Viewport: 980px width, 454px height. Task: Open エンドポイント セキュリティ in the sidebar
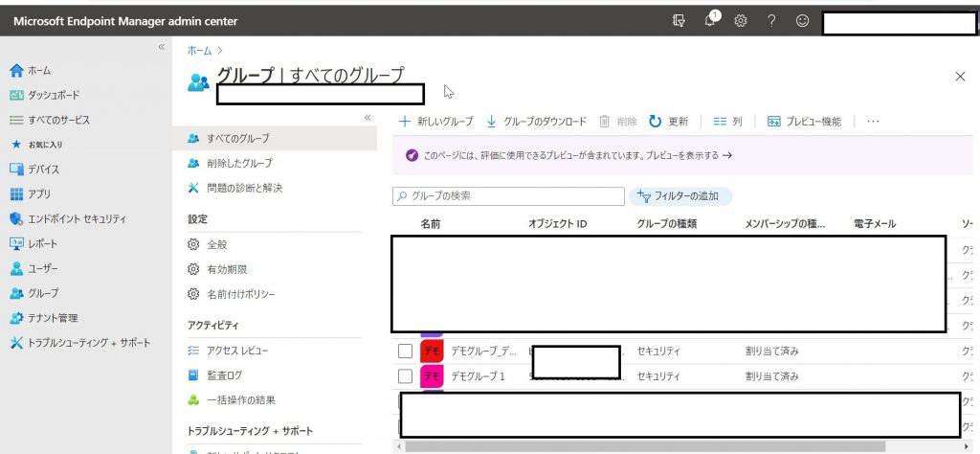click(68, 219)
